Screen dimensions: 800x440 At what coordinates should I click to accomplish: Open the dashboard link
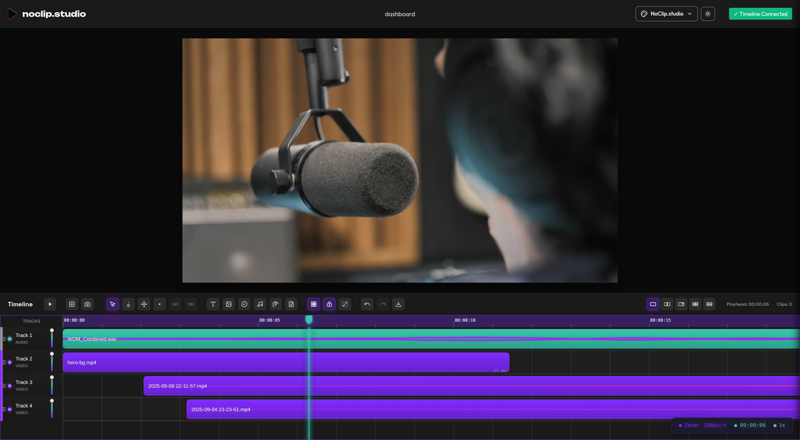tap(399, 14)
